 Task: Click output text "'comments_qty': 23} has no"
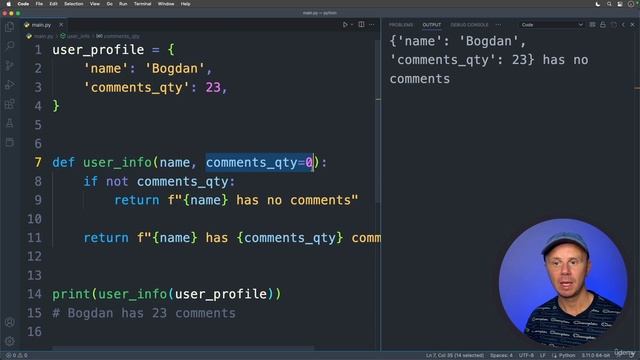click(489, 60)
